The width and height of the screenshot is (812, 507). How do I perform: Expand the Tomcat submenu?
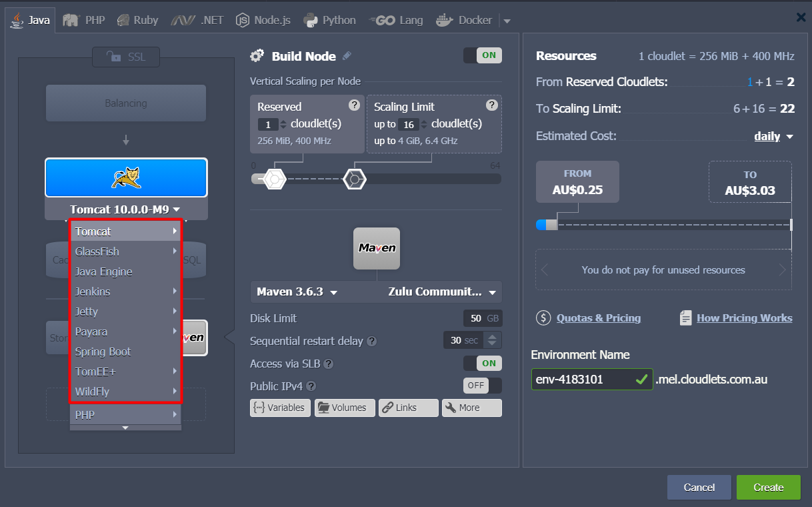coord(125,231)
